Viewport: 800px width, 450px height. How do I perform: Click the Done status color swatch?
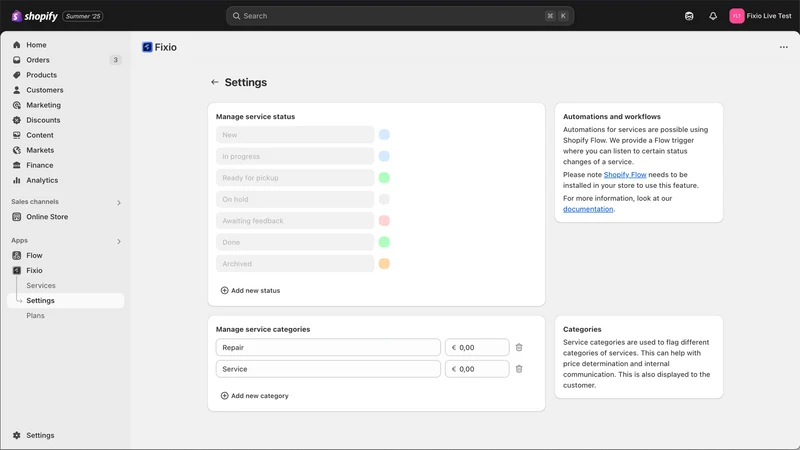[384, 242]
